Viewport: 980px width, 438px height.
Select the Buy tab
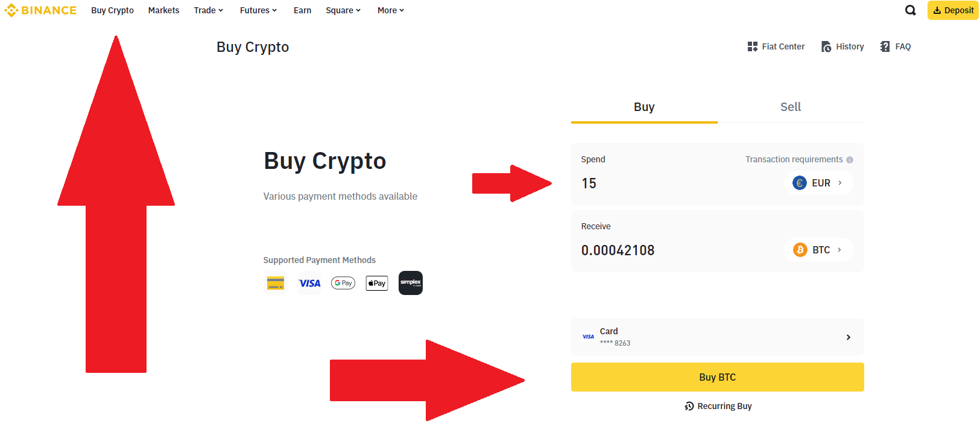click(644, 107)
